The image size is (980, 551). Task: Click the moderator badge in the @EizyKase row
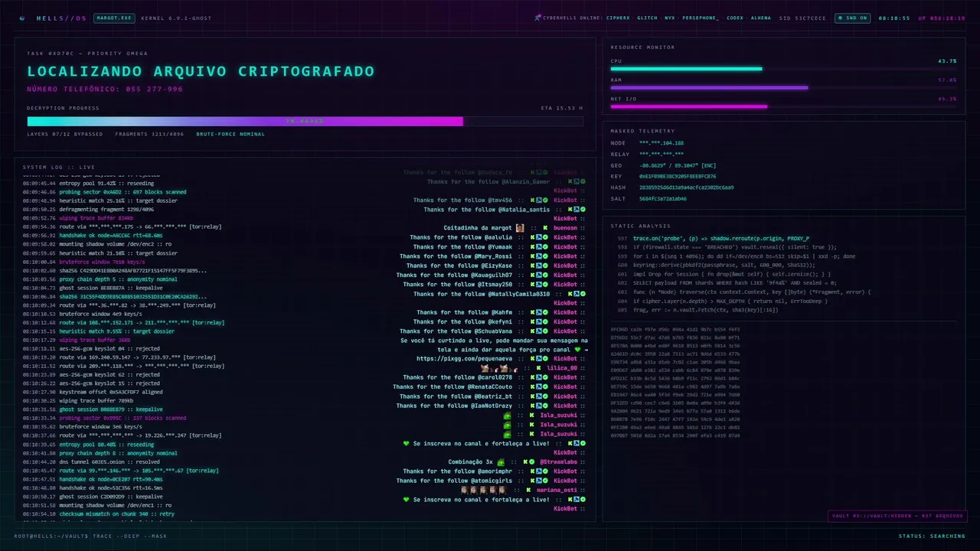[x=538, y=266]
